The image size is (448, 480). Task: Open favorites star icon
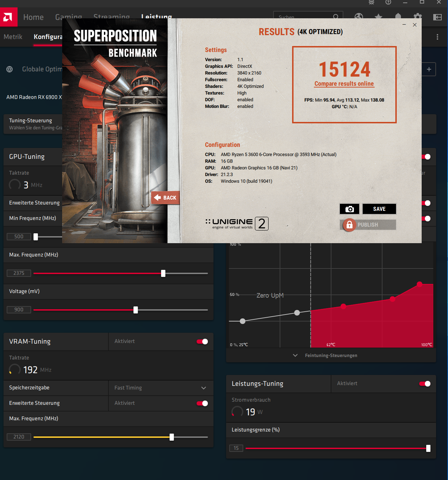pyautogui.click(x=378, y=17)
